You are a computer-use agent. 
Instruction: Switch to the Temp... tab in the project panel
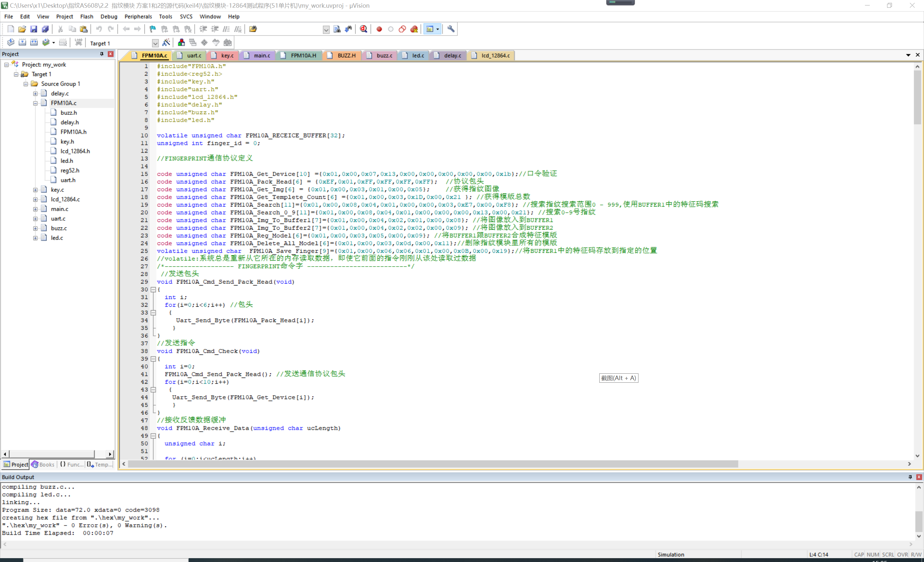[100, 464]
